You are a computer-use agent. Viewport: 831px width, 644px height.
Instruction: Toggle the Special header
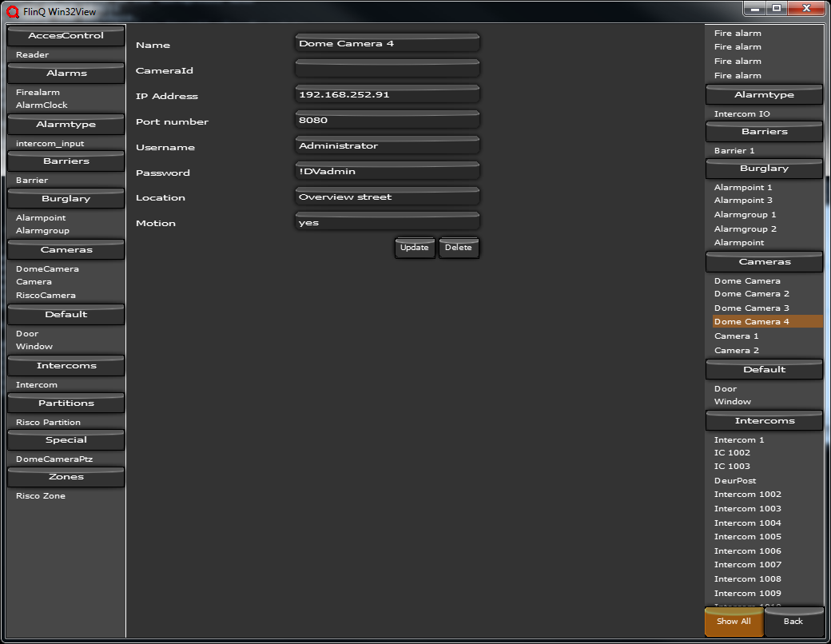click(66, 440)
